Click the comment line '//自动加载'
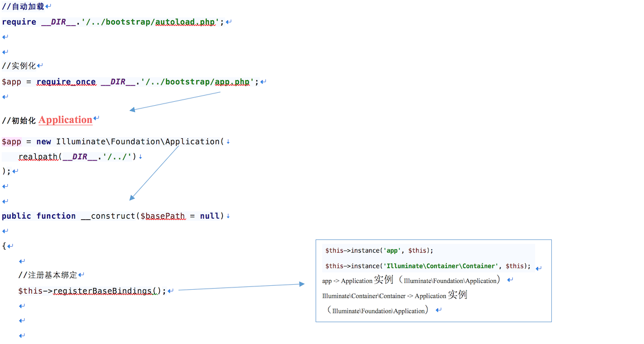Viewport: 644px width, 344px height. (23, 7)
